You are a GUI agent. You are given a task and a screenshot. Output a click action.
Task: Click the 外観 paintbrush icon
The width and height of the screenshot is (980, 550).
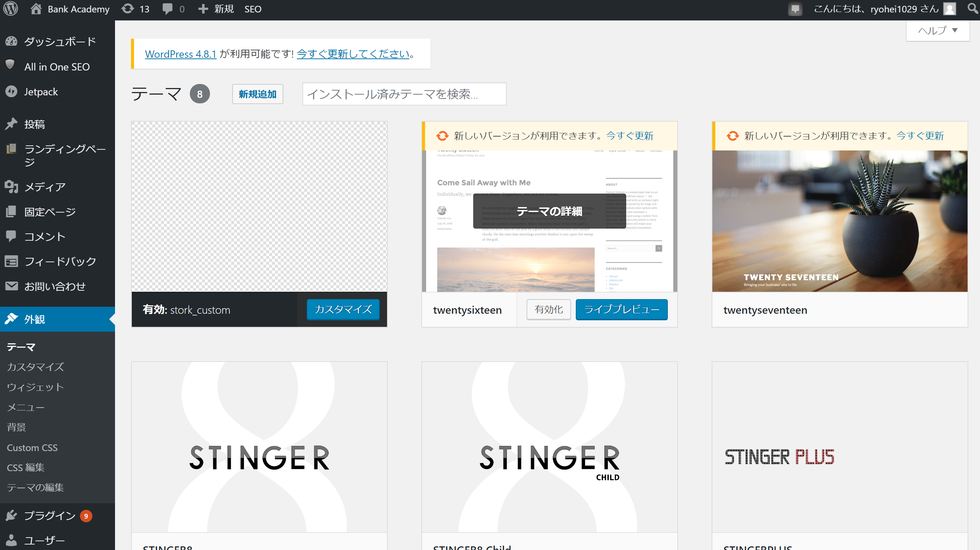tap(11, 318)
